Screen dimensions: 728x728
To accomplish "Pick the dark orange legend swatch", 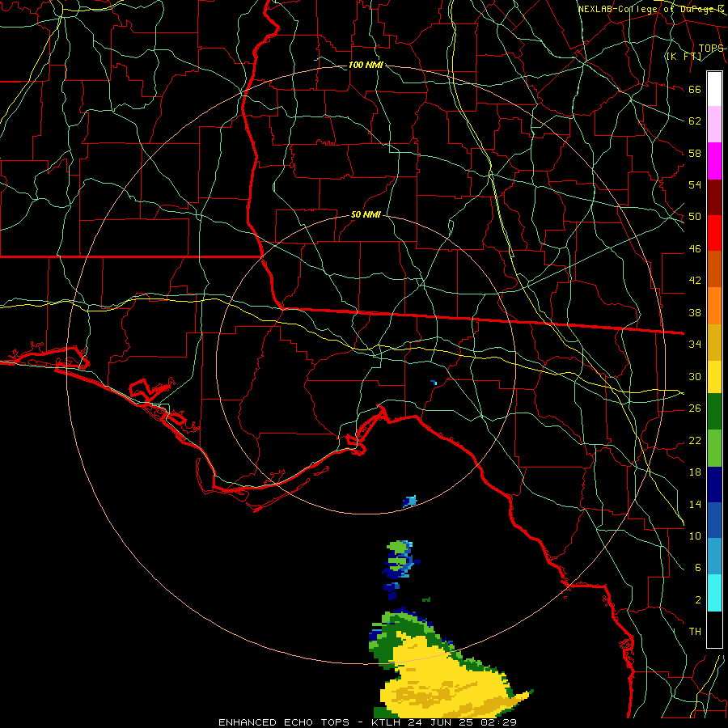I will [x=714, y=269].
